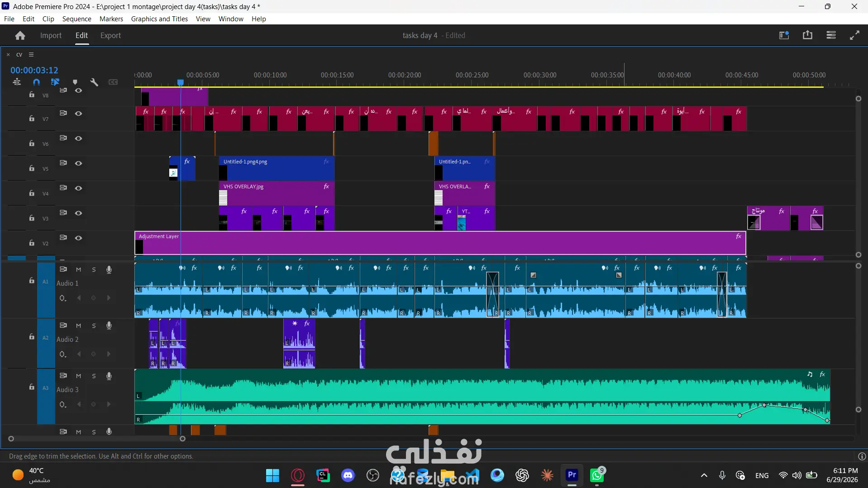Go to the Home screen icon

[x=20, y=35]
